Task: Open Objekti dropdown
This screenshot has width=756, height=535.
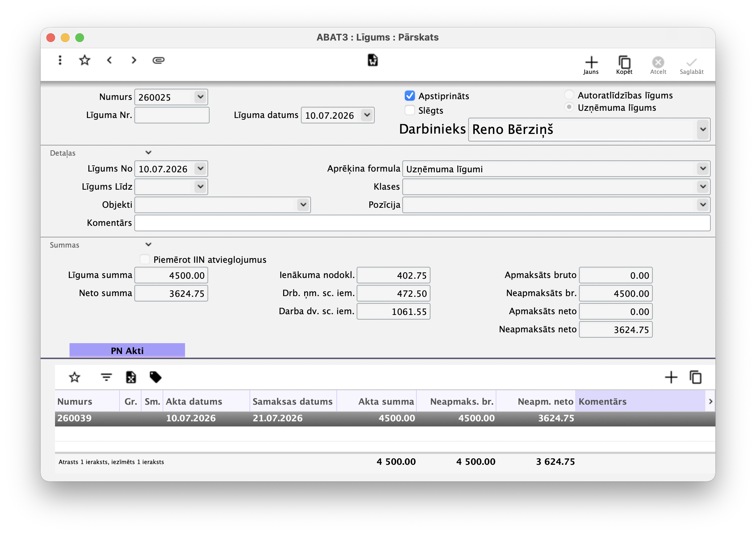Action: pyautogui.click(x=303, y=205)
